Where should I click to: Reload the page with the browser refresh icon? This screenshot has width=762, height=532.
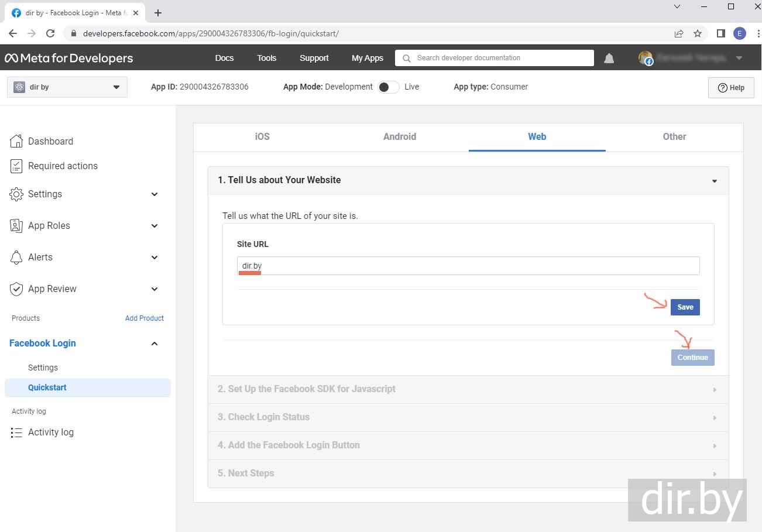[x=50, y=33]
